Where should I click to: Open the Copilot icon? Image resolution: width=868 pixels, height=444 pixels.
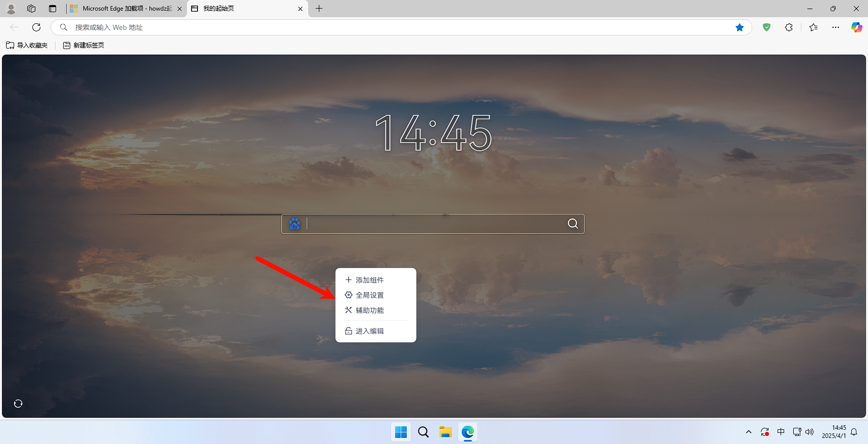[856, 27]
